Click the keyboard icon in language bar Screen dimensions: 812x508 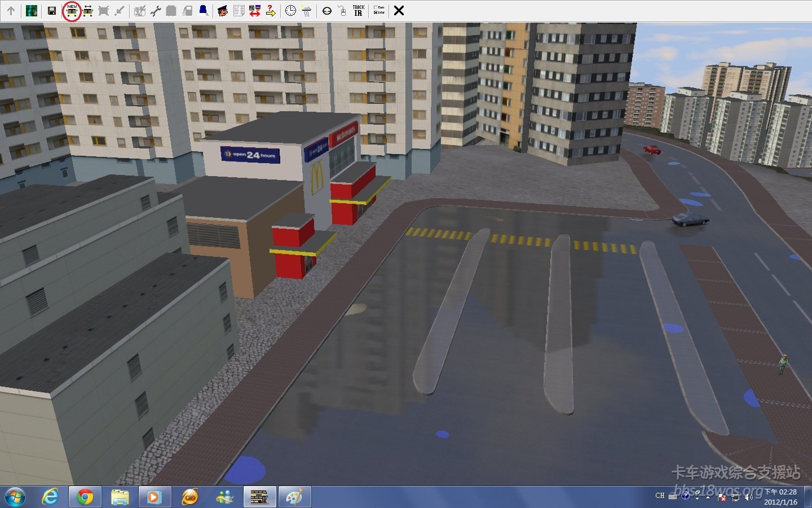pyautogui.click(x=673, y=496)
